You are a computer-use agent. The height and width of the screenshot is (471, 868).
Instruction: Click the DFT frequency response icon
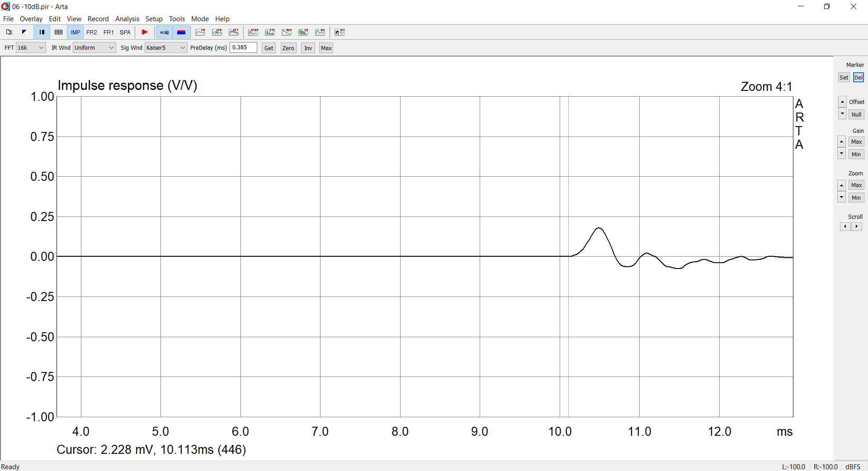[x=234, y=32]
